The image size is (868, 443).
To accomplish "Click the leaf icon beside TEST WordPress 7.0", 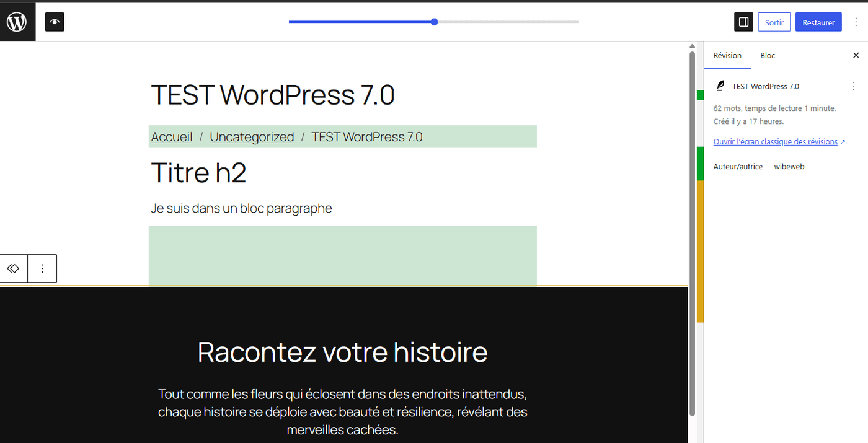I will coord(720,86).
